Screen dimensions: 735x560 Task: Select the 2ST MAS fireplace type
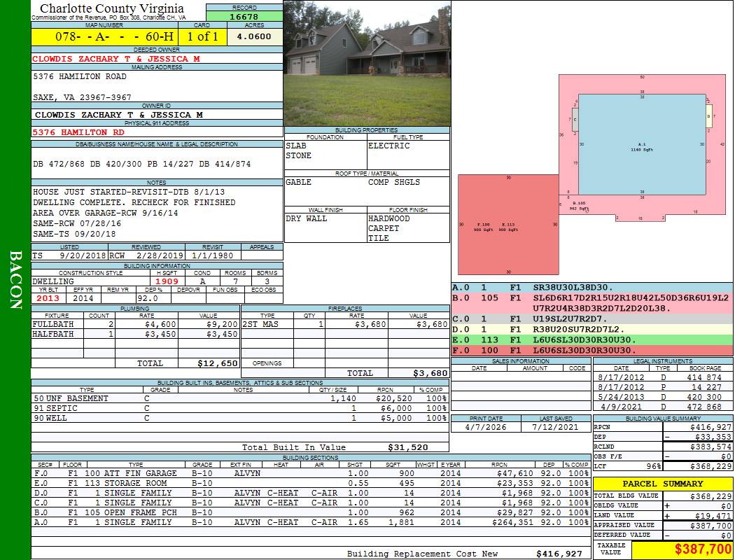[x=260, y=324]
